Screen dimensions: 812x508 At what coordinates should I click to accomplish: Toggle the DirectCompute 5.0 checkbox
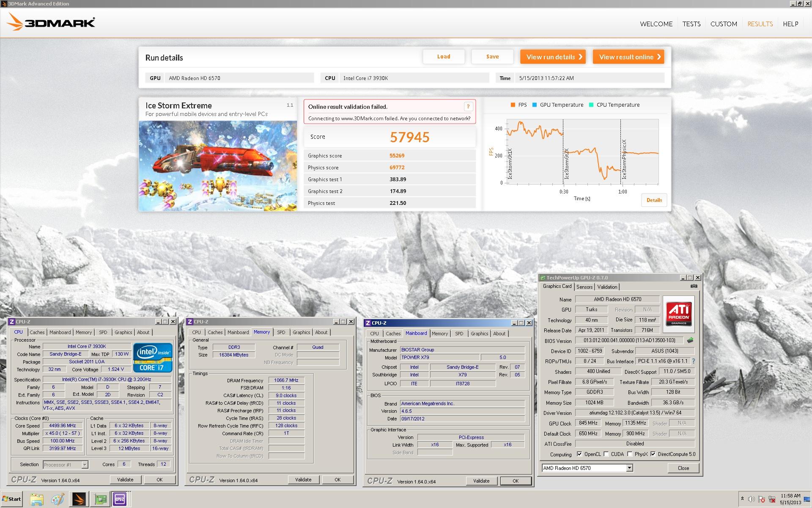pos(653,454)
